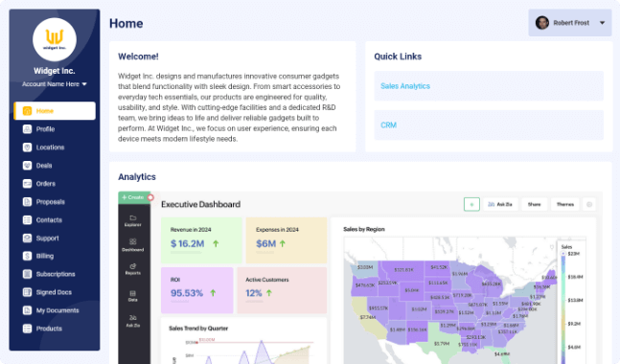Screen dimensions: 620x364
Task: Click the Sales Trend by Quarter title
Action: click(198, 329)
